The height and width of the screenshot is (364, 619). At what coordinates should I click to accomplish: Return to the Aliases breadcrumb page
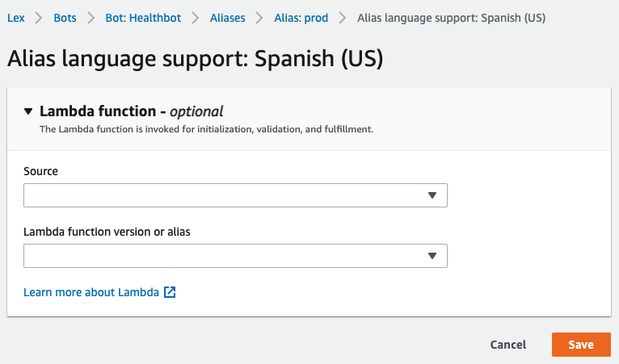point(227,18)
